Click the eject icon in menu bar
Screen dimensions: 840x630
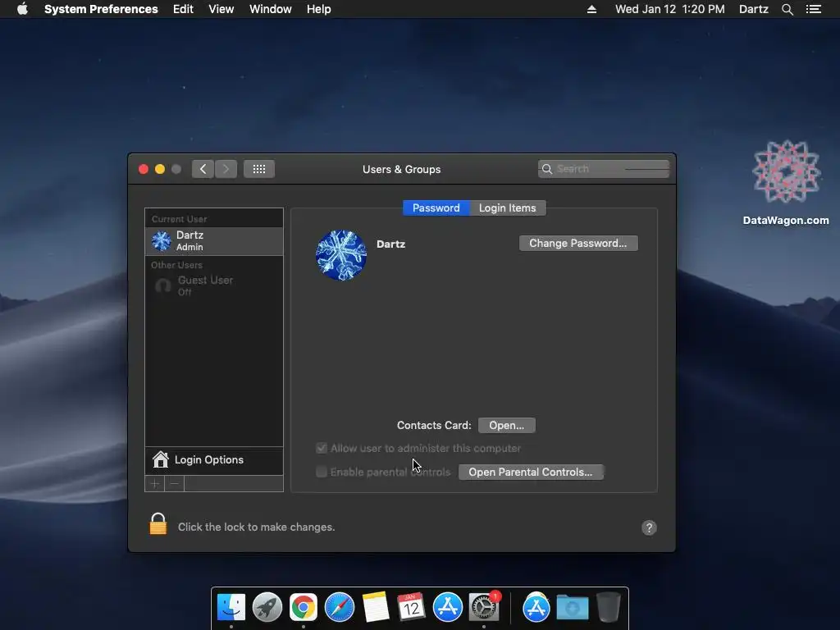pyautogui.click(x=591, y=9)
